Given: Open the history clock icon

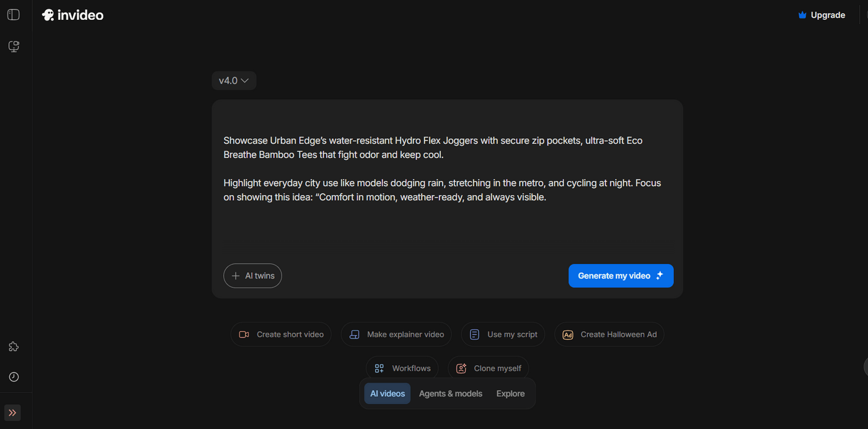Looking at the screenshot, I should pos(14,377).
